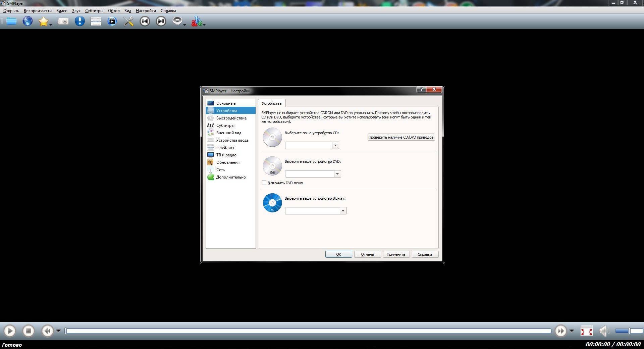Open the playlist toolbar icon
Image resolution: width=644 pixels, height=349 pixels.
(96, 21)
